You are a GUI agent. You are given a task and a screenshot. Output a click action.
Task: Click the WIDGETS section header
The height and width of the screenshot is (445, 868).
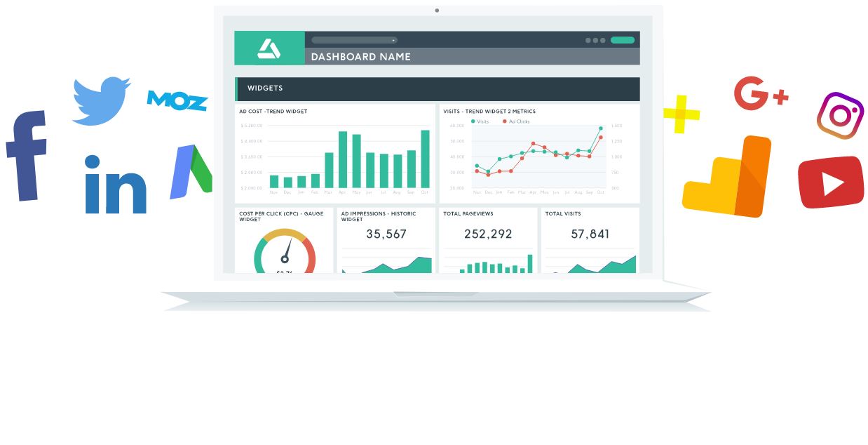click(438, 89)
